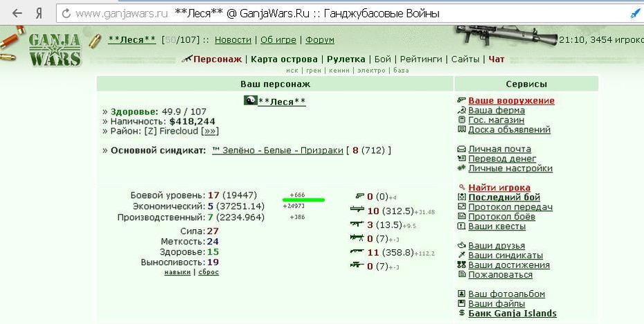644x324 pixels.
Task: Open the Об игре link
Action: point(278,40)
